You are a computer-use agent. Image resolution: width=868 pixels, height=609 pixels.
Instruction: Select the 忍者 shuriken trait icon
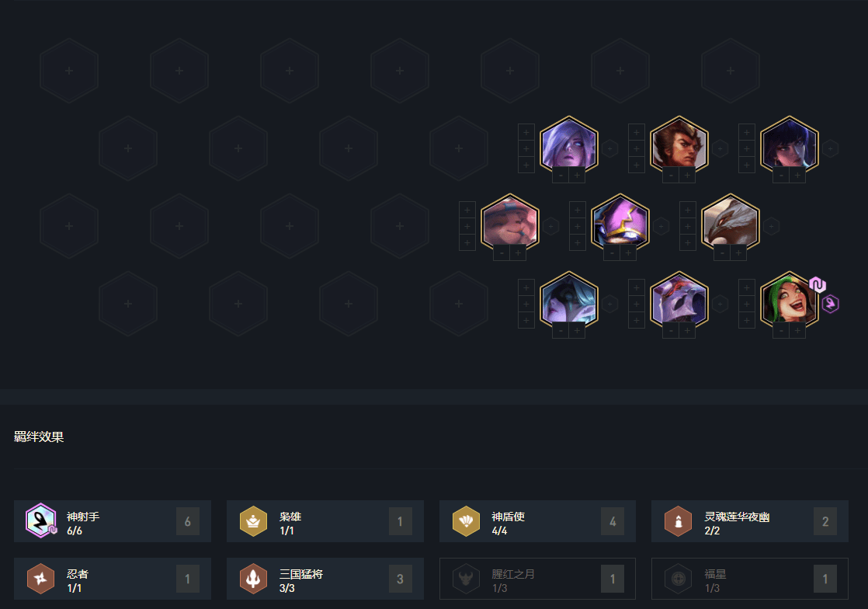pyautogui.click(x=41, y=579)
